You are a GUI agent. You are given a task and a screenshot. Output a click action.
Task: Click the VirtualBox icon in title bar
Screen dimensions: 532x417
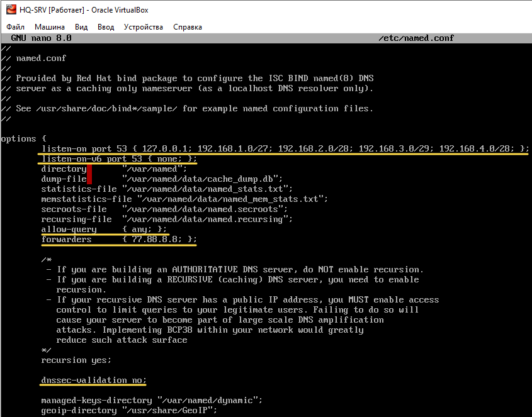(x=9, y=10)
